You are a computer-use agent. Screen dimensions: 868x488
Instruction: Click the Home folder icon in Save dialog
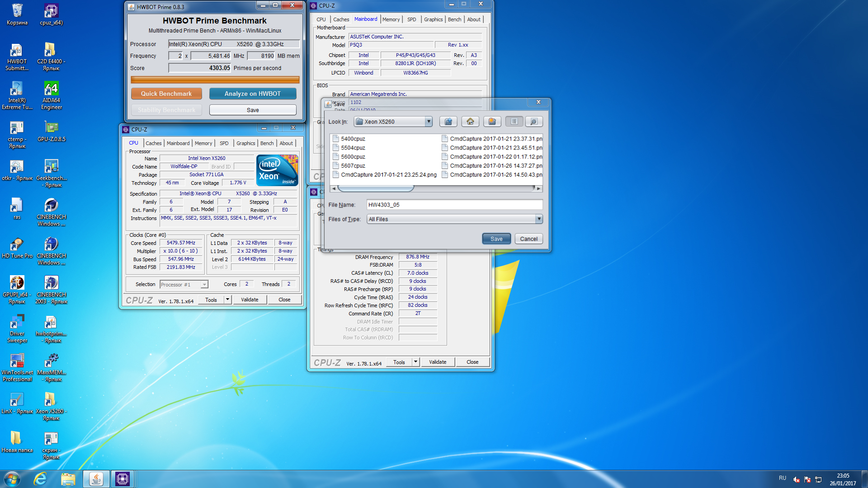click(x=470, y=122)
